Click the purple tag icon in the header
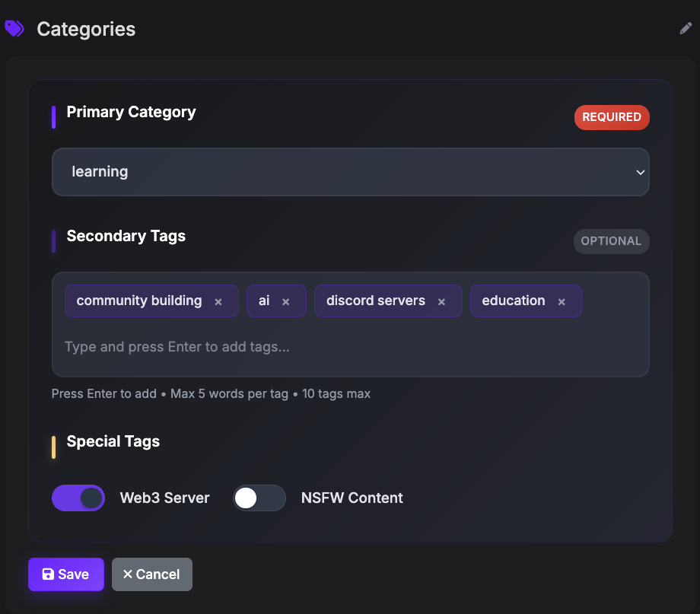Screen dimensions: 700x614 point(14,27)
